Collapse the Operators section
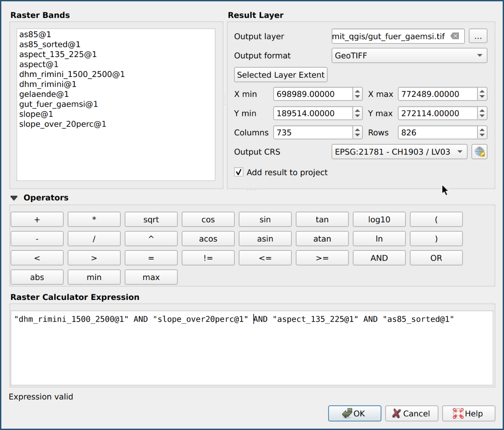Image resolution: width=504 pixels, height=430 pixels. point(14,198)
